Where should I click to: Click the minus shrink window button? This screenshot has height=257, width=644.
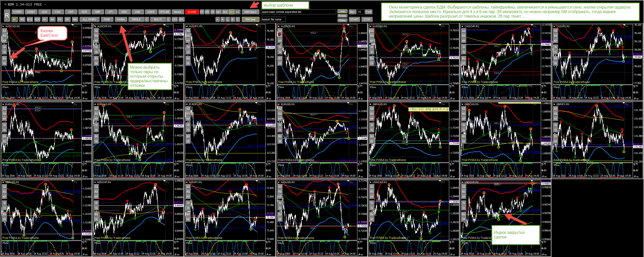pos(218,19)
